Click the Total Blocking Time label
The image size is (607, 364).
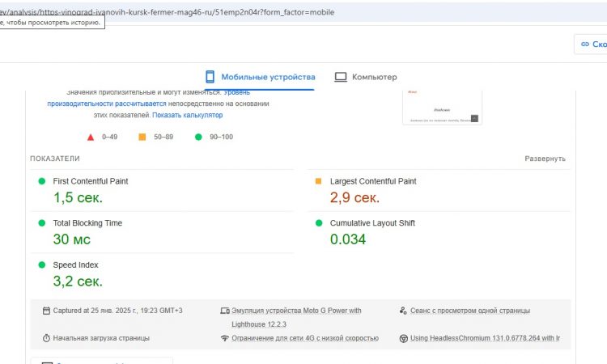click(87, 222)
